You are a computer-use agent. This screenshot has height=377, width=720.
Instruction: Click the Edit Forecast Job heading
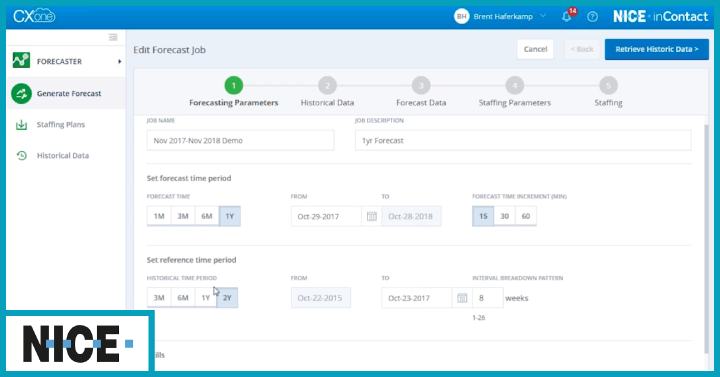click(169, 50)
